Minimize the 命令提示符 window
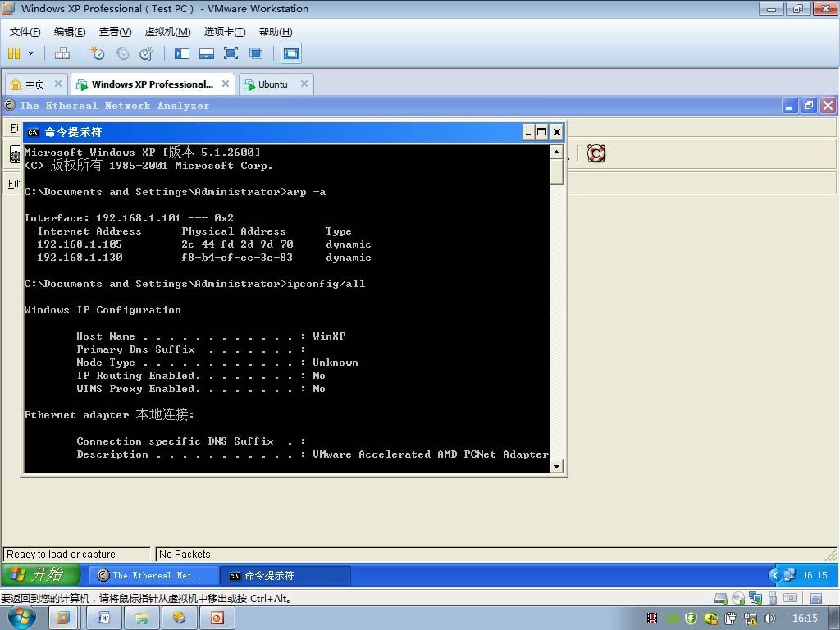 (528, 132)
